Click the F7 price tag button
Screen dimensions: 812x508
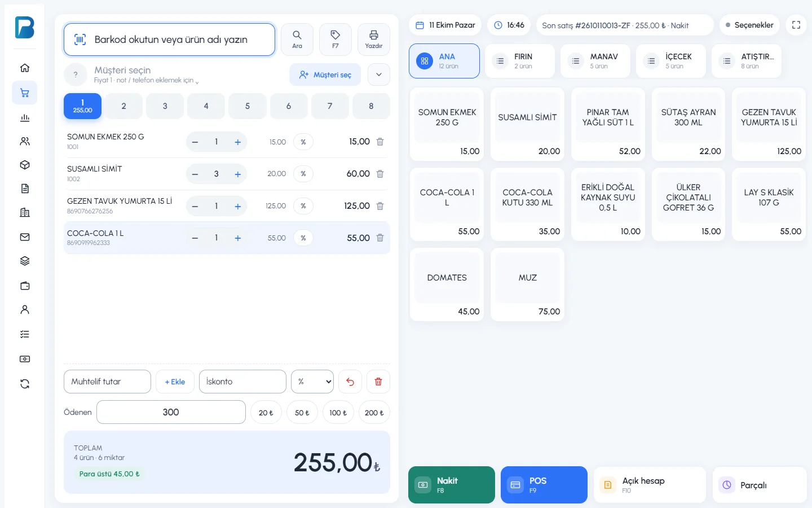pyautogui.click(x=336, y=40)
